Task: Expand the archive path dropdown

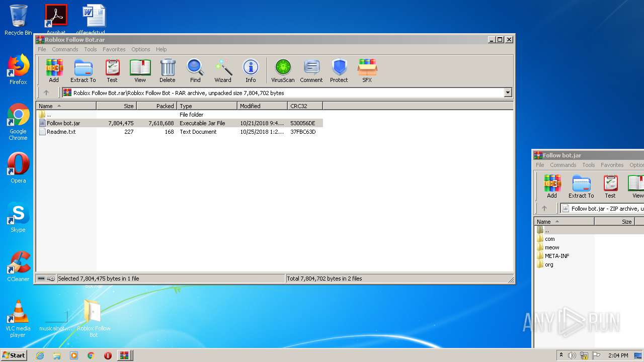Action: [508, 93]
